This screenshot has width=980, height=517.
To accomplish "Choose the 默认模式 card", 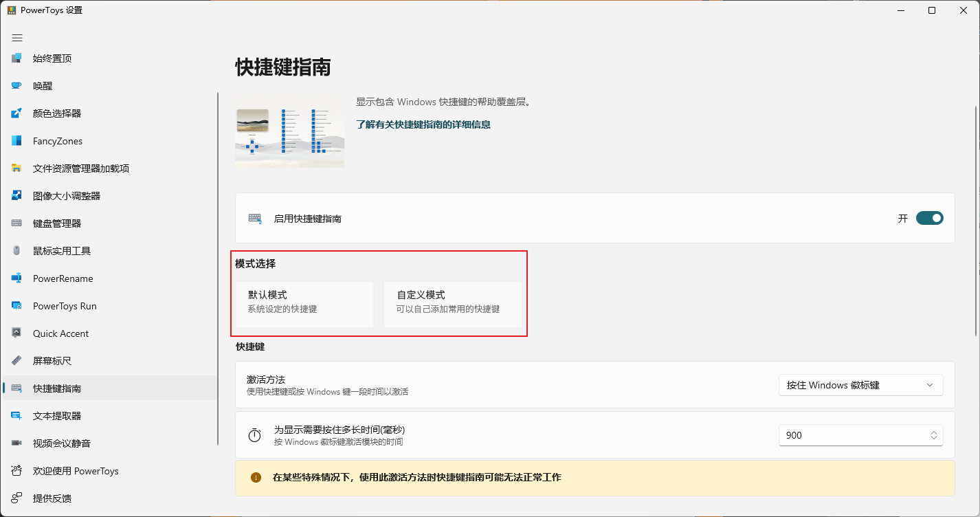I will click(304, 305).
